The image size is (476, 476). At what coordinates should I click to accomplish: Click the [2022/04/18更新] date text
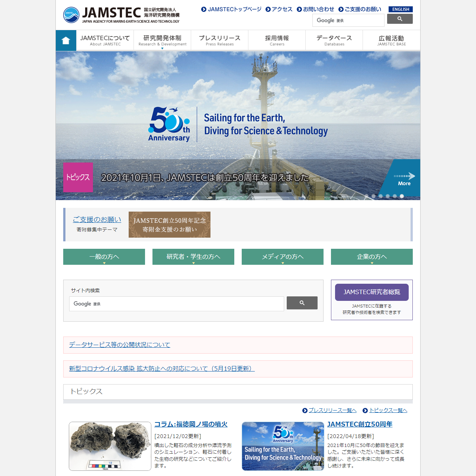(351, 436)
